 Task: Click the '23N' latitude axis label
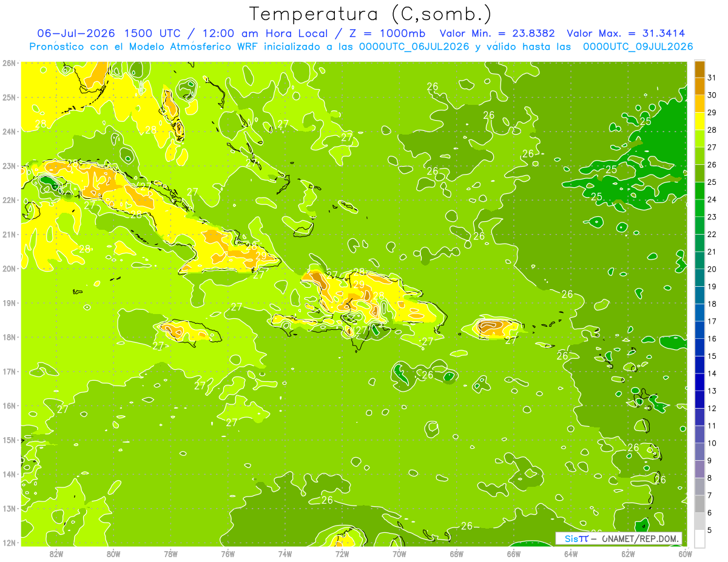(x=8, y=166)
